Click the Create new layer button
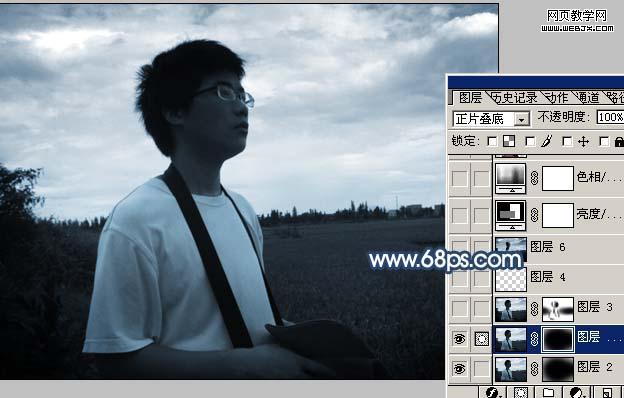Image resolution: width=624 pixels, height=398 pixels. tap(606, 392)
